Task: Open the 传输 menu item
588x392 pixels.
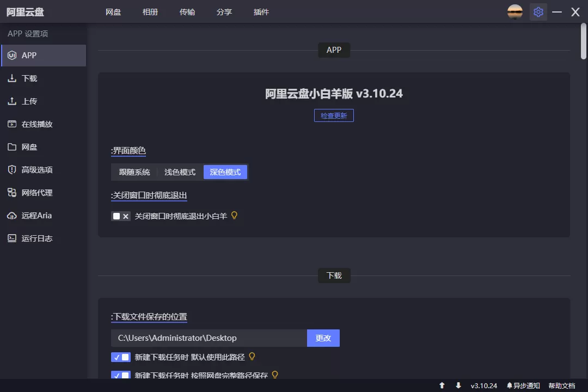Action: tap(187, 11)
